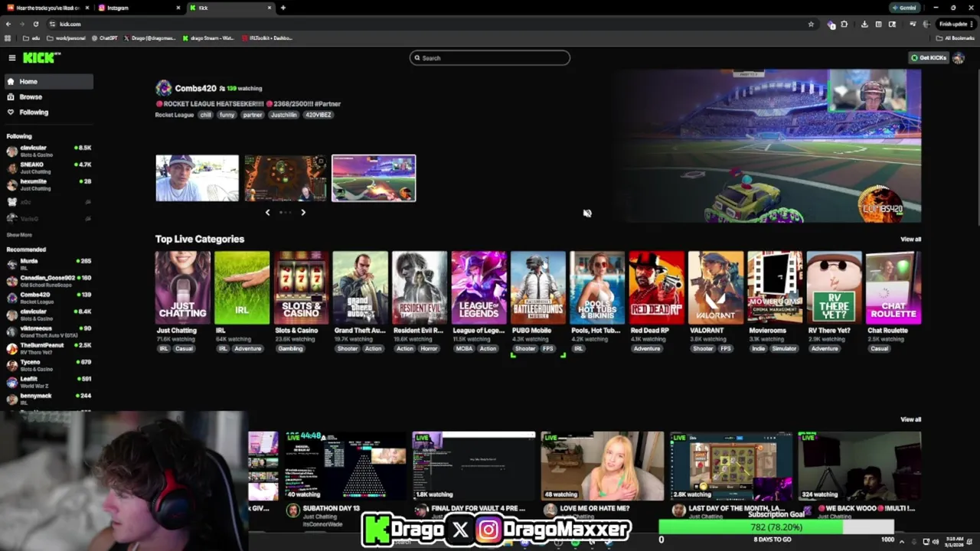Screen dimensions: 980x551
Task: Open the ChatGPT bookmark
Action: coord(104,37)
